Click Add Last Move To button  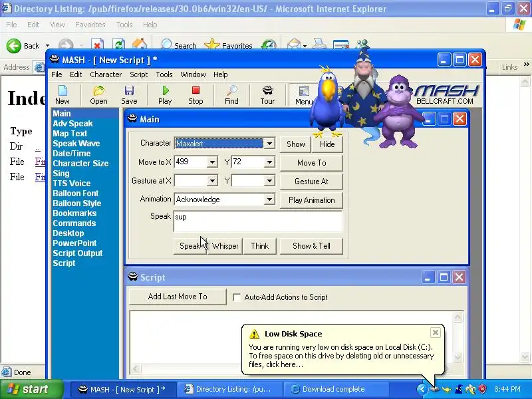pos(178,297)
